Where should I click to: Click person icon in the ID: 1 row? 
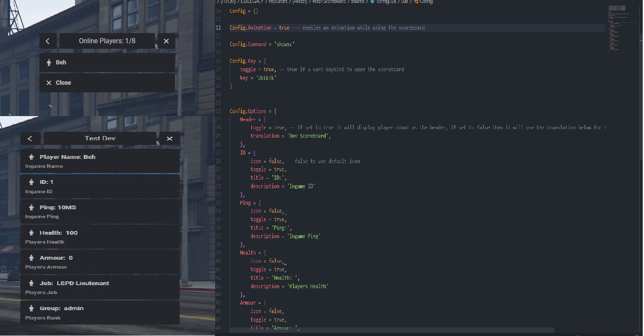(x=31, y=182)
